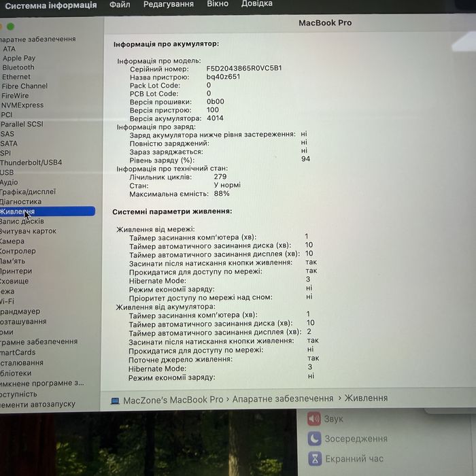This screenshot has height=476, width=476.
Task: Select Запис дисків in the sidebar
Action: 22,221
